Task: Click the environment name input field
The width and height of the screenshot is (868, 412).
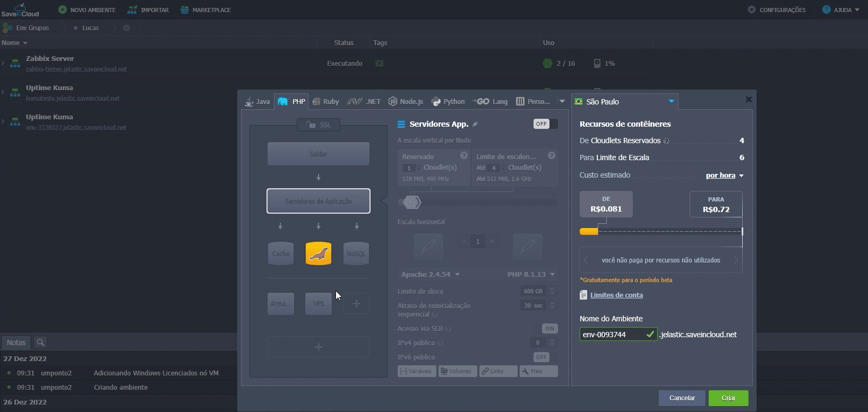Action: tap(618, 335)
